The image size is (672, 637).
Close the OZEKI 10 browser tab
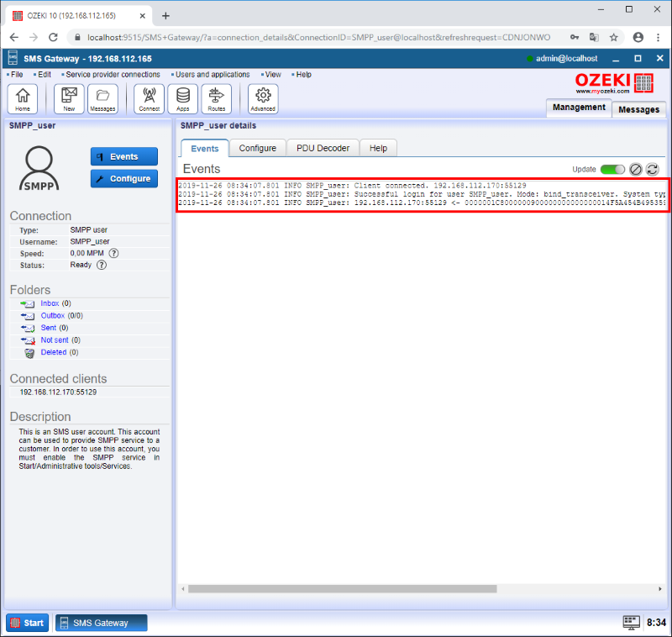143,16
